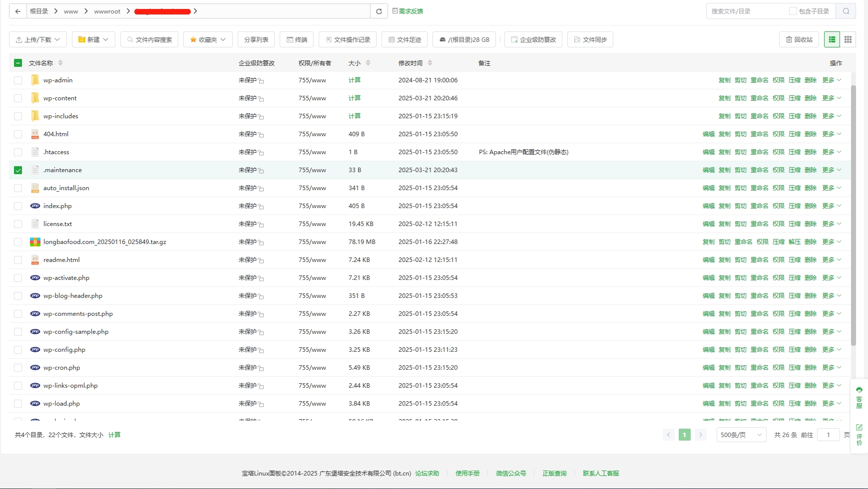Click the root disk 28 GB button
This screenshot has width=868, height=489.
coord(464,39)
